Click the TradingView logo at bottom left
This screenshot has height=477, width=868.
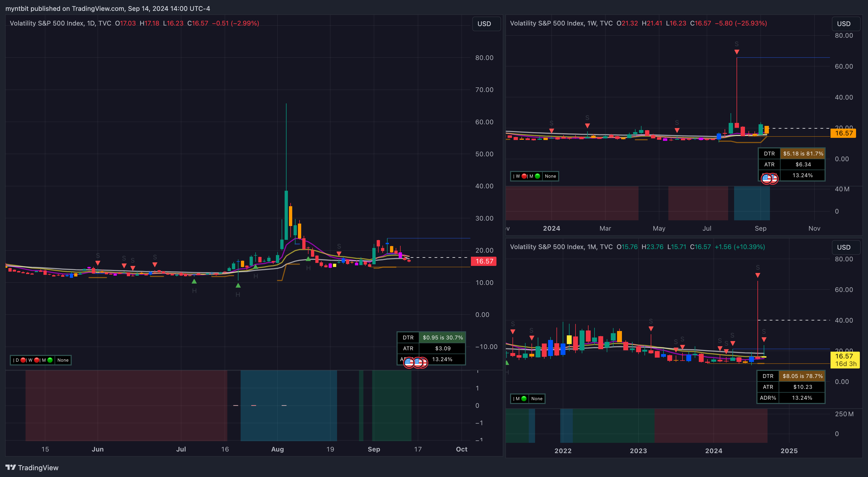[32, 468]
